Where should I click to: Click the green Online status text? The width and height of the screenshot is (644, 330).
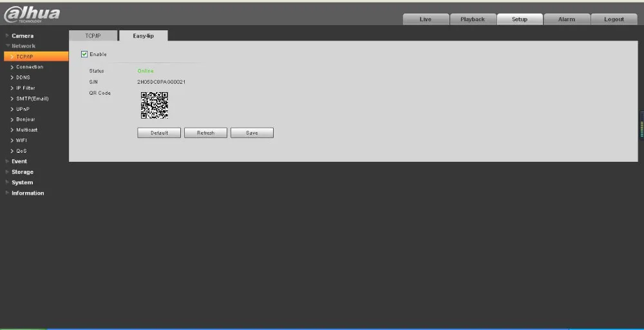tap(146, 71)
